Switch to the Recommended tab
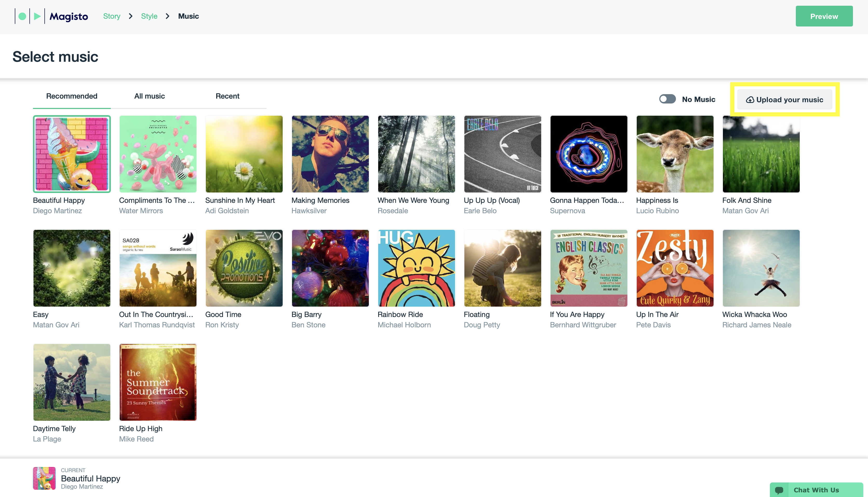 71,96
